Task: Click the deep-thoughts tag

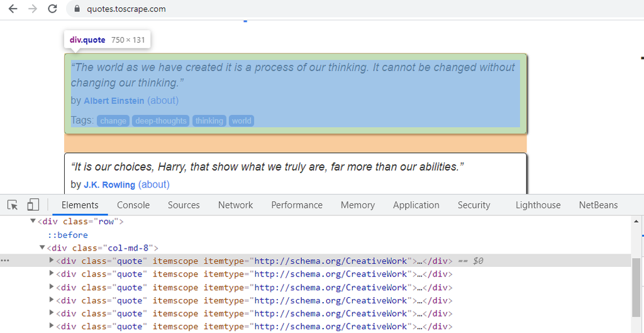Action: [160, 121]
